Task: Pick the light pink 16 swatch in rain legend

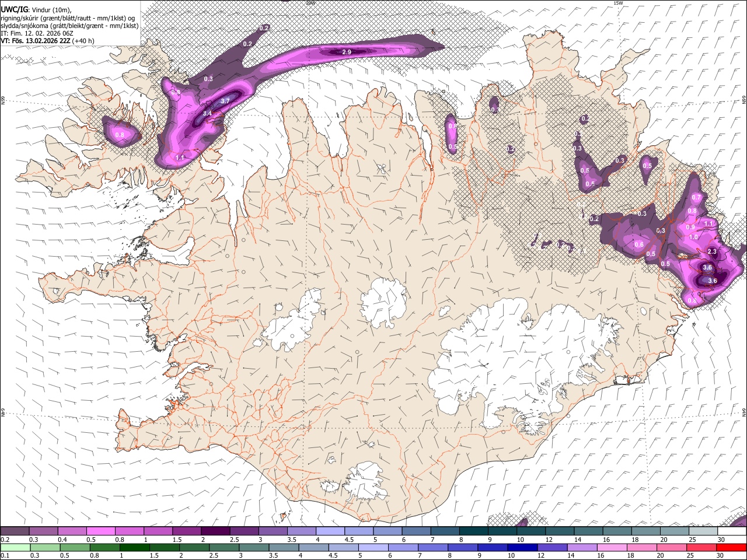Action: coord(613,547)
